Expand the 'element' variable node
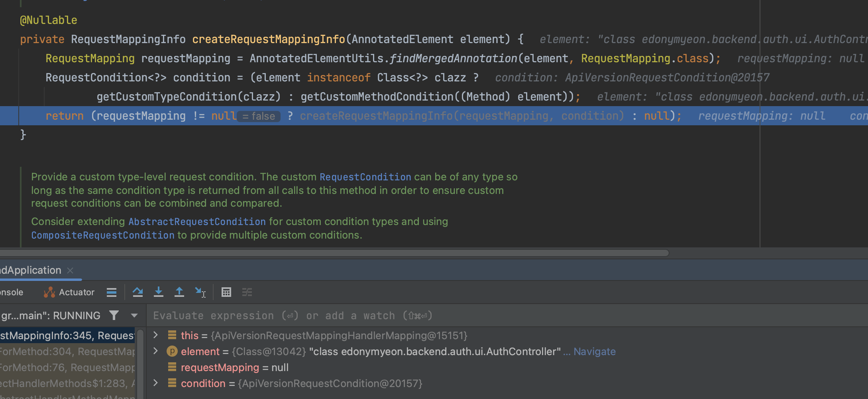This screenshot has width=868, height=399. click(156, 351)
